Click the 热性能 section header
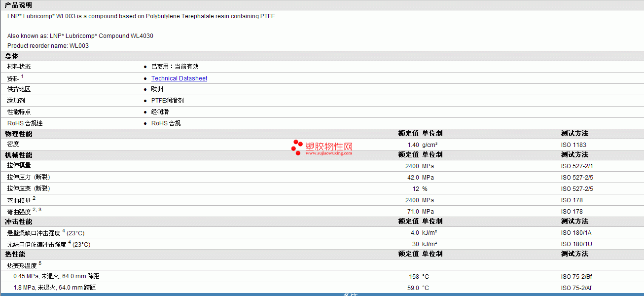 pos(15,254)
